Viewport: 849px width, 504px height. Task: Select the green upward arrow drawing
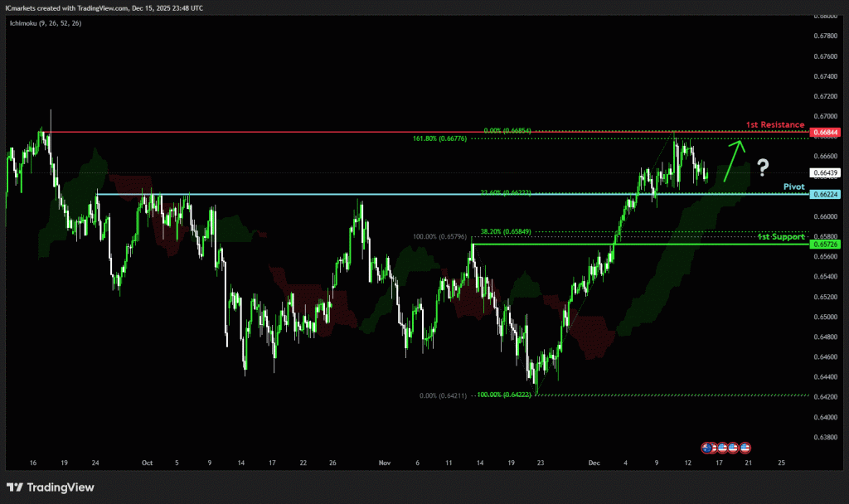734,160
